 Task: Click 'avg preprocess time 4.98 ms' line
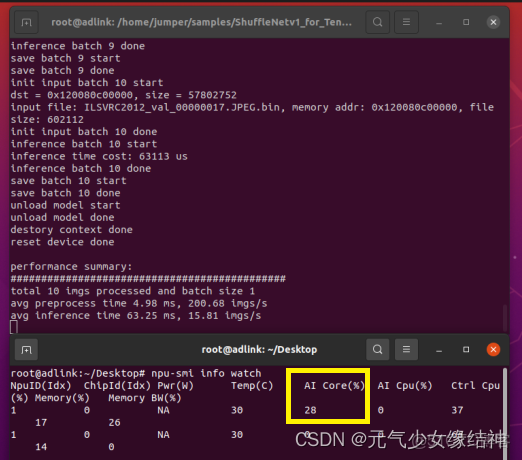(139, 303)
